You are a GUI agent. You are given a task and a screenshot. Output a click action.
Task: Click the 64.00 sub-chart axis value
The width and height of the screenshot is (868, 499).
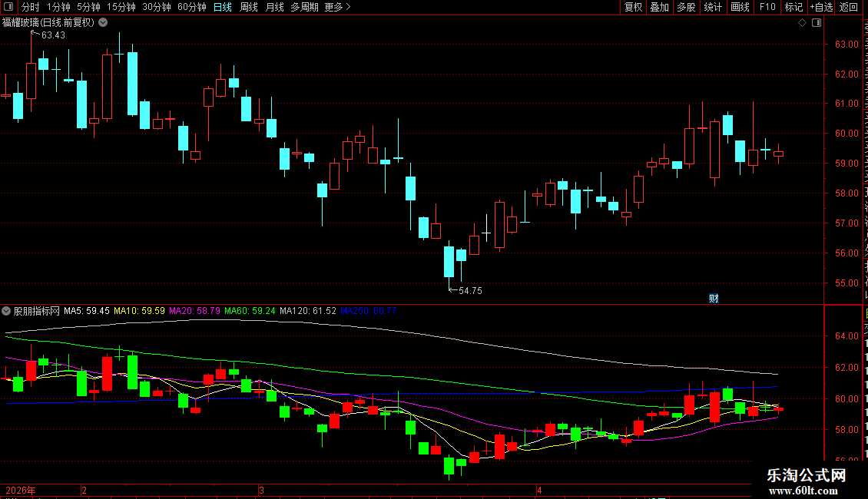coord(846,335)
